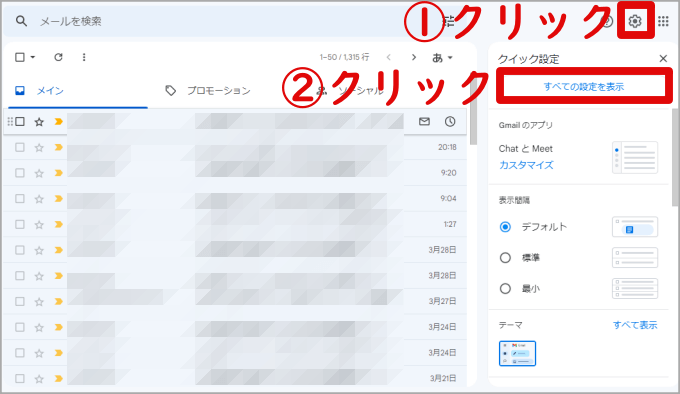The height and width of the screenshot is (394, 680).
Task: Go to the newer messages page arrow
Action: tap(389, 57)
